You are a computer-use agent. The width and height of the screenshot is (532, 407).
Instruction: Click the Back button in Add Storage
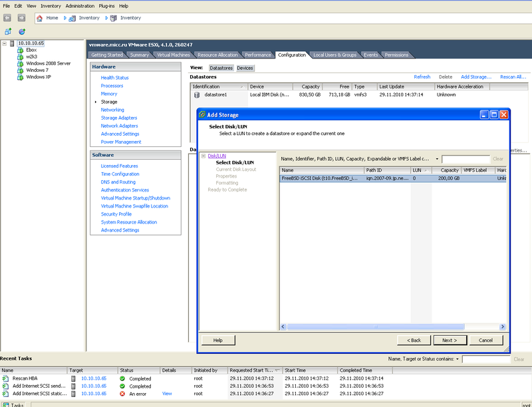pyautogui.click(x=414, y=340)
